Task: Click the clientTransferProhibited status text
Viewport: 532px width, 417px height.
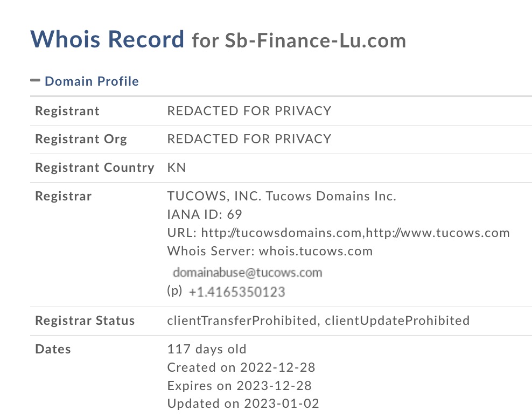Action: pos(242,321)
